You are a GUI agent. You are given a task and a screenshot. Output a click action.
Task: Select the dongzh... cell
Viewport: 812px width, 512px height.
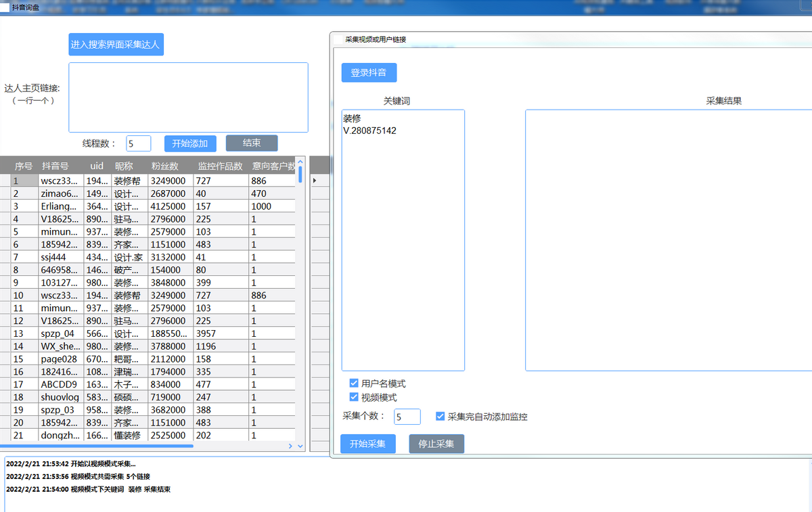click(x=61, y=436)
